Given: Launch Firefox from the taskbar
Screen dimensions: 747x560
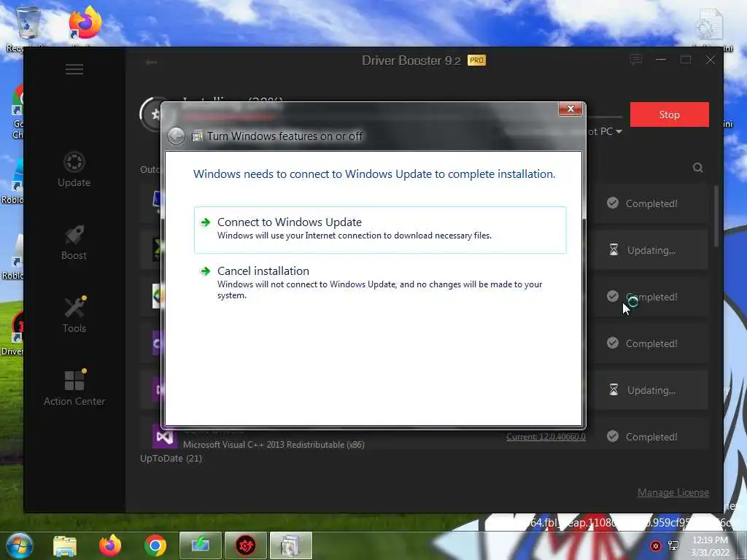Looking at the screenshot, I should pos(110,545).
